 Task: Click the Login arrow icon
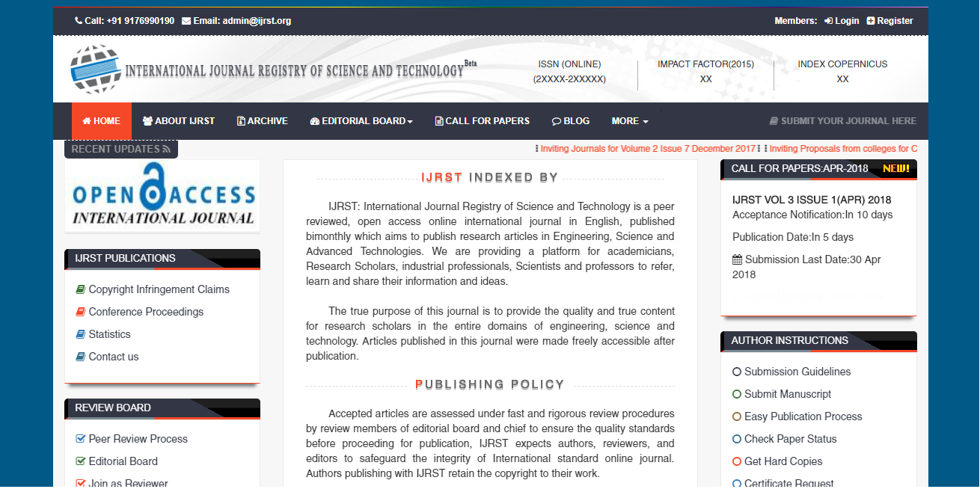point(828,21)
